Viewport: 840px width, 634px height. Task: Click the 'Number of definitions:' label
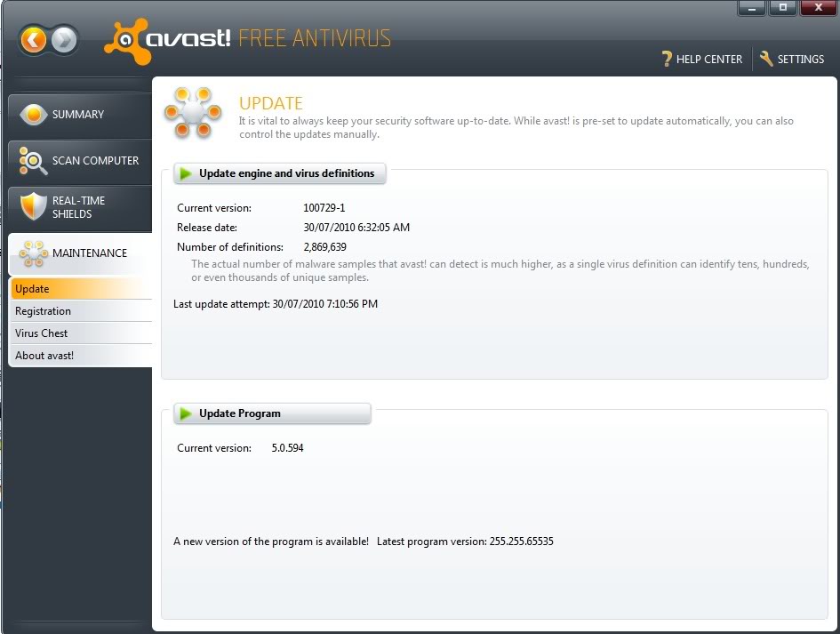[x=230, y=247]
